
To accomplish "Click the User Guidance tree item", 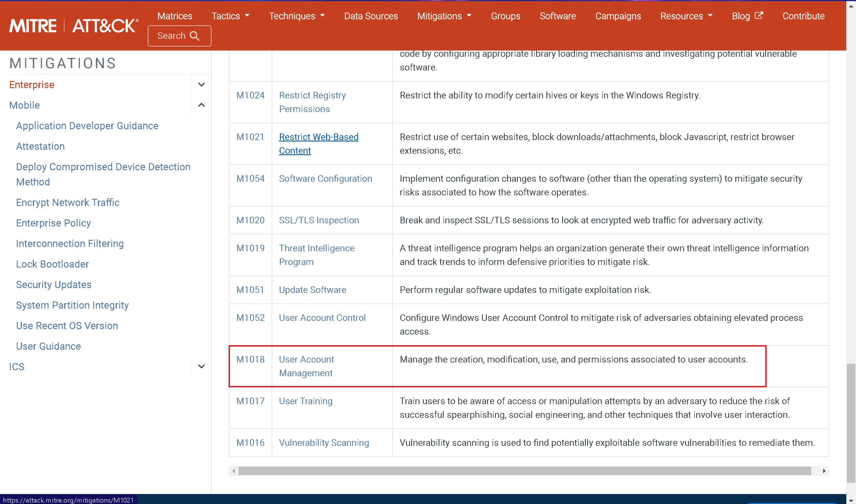I will pyautogui.click(x=49, y=346).
